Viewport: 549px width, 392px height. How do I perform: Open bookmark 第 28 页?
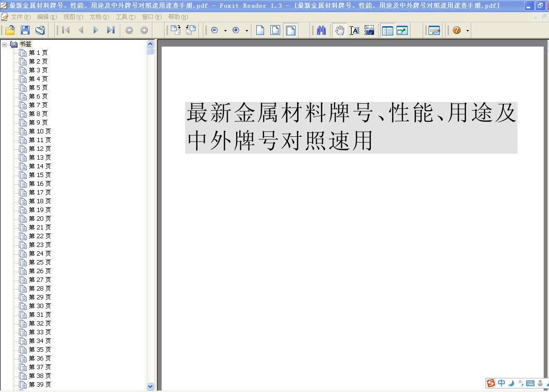(x=40, y=289)
